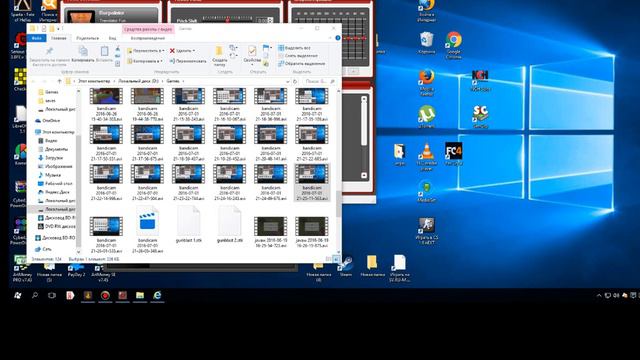Image resolution: width=640 pixels, height=360 pixels.
Task: Click Обратить выделение in the ribbon
Action: click(x=302, y=64)
